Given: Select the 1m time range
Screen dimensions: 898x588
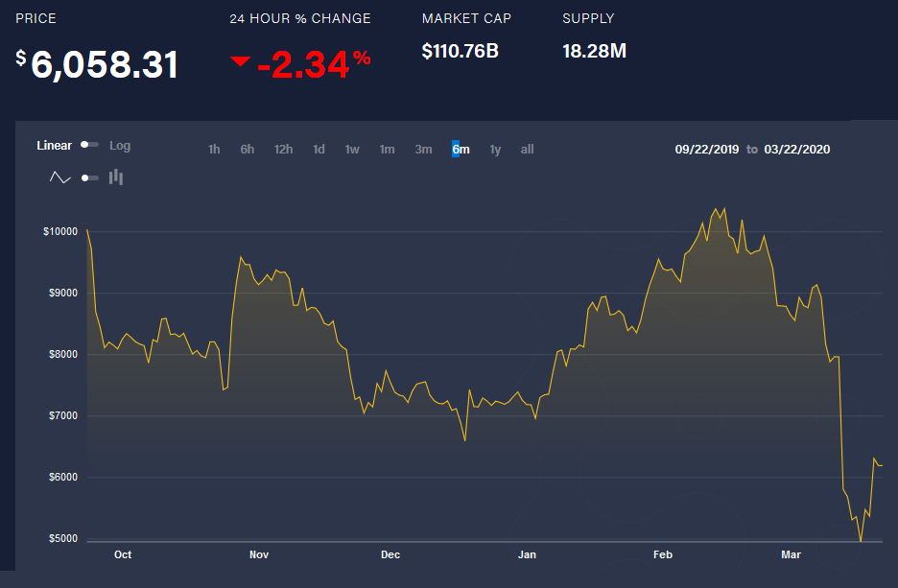Looking at the screenshot, I should (x=387, y=149).
